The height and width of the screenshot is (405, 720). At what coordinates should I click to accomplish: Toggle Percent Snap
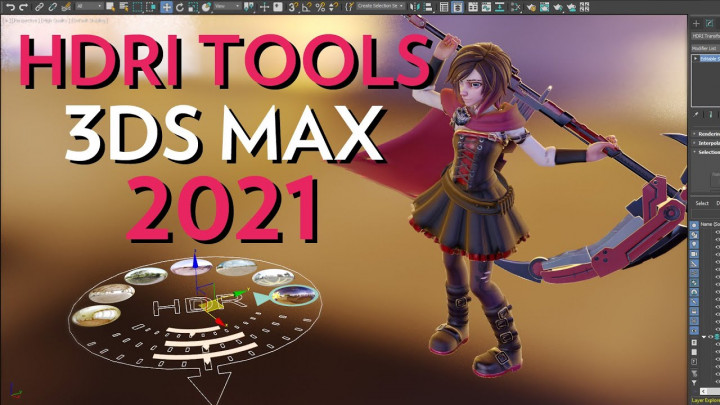tap(320, 7)
